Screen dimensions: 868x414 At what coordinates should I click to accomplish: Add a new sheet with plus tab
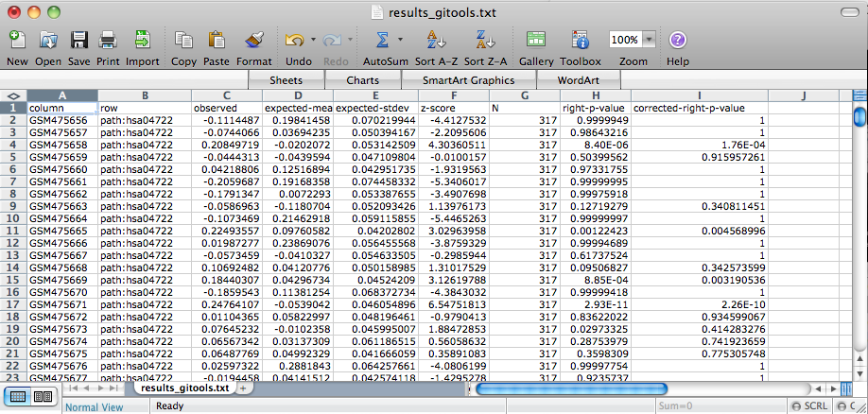(x=242, y=388)
